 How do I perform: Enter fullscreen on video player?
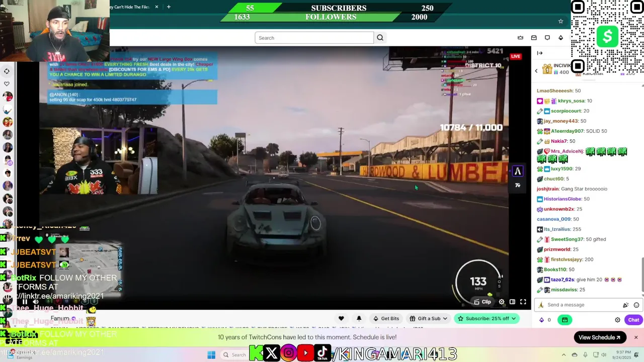[x=523, y=302]
